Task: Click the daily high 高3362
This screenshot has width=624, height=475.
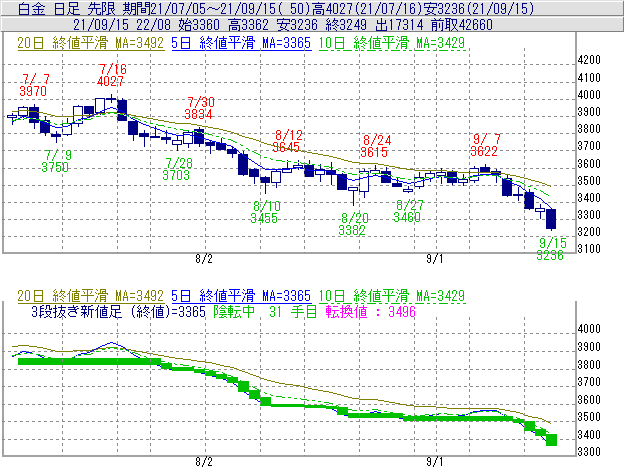Action: coord(248,25)
